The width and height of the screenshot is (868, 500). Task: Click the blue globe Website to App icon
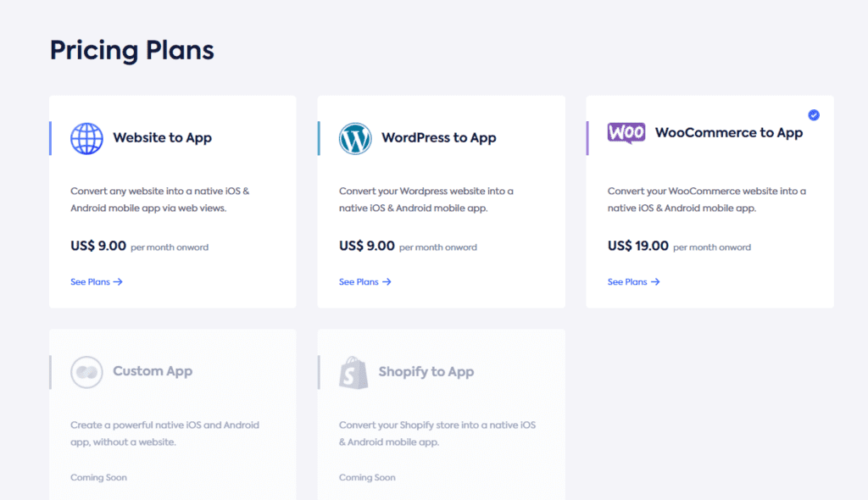pos(86,138)
